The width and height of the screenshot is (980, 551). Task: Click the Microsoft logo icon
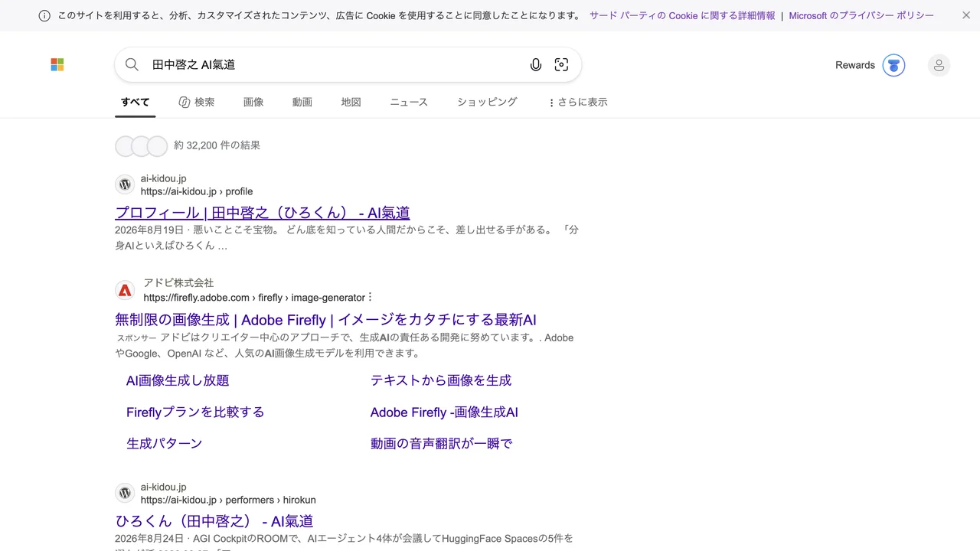coord(57,65)
